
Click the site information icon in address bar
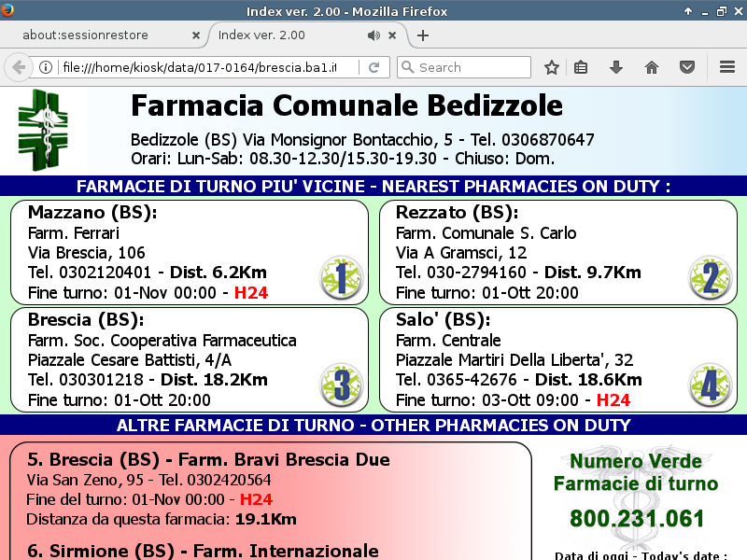[x=45, y=67]
